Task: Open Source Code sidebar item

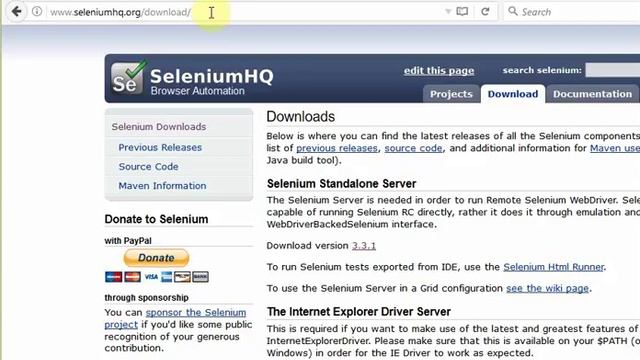Action: 148,167
